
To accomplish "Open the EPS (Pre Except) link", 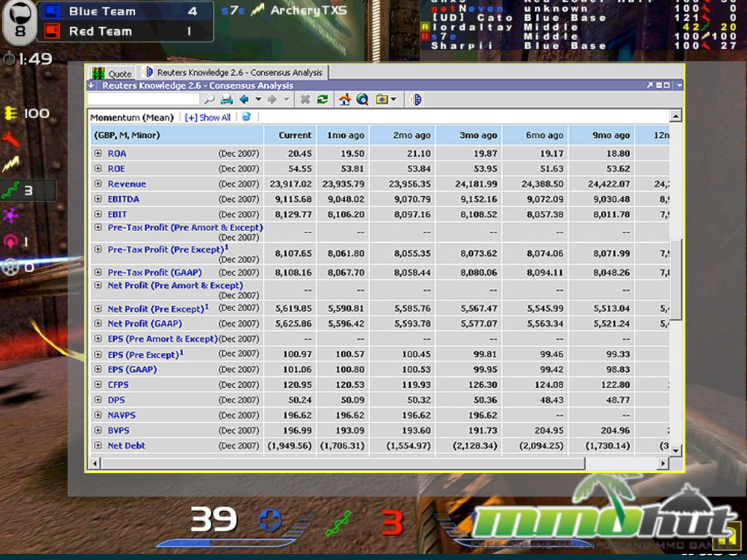I will [145, 354].
